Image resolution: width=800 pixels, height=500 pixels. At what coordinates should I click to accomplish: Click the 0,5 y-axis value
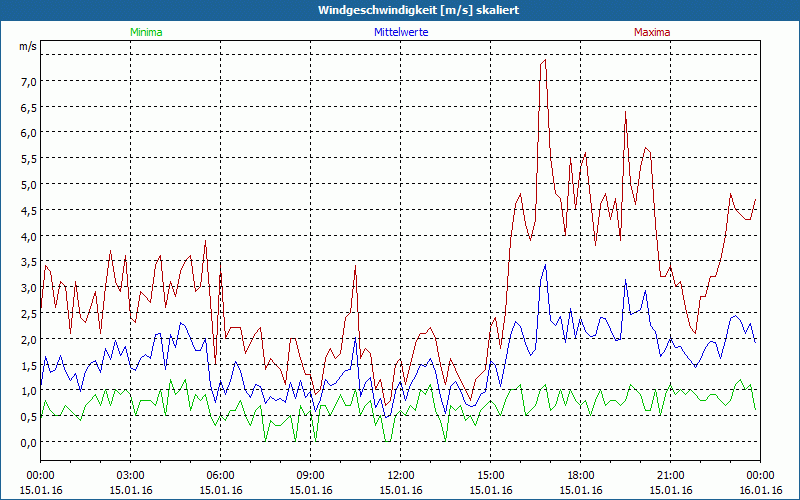[x=28, y=416]
